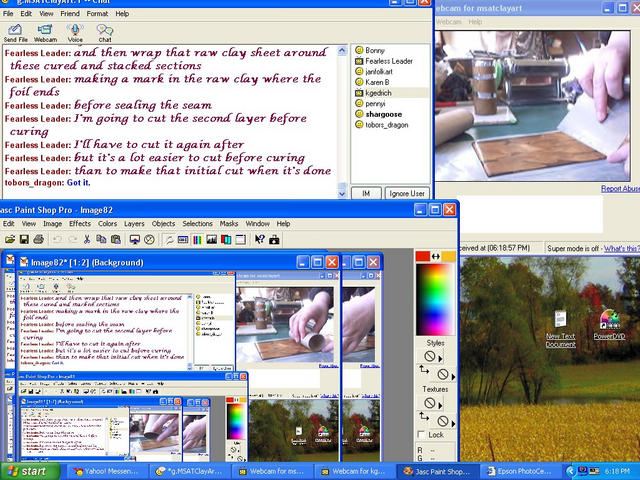Open the Friend menu in chat window
Viewport: 640px width, 480px height.
pos(70,13)
